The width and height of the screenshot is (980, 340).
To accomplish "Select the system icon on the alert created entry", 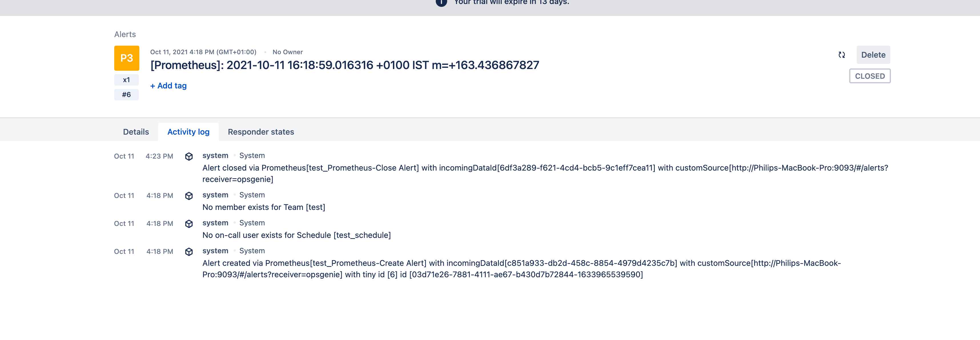I will tap(189, 251).
